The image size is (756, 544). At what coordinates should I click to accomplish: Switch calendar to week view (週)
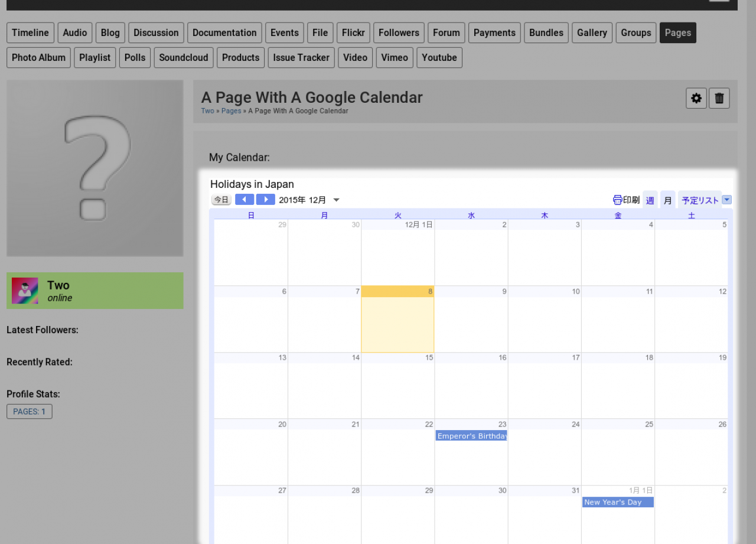tap(650, 200)
